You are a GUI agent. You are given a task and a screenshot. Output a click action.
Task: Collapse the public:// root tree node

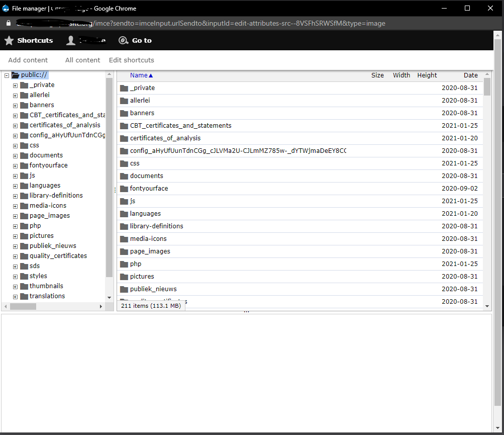pos(7,75)
